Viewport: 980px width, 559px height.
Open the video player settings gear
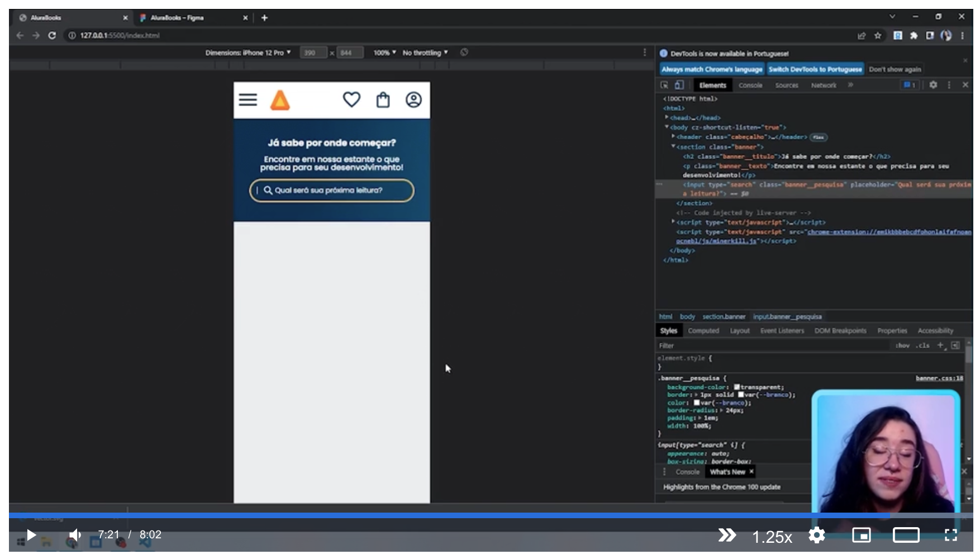click(x=816, y=535)
